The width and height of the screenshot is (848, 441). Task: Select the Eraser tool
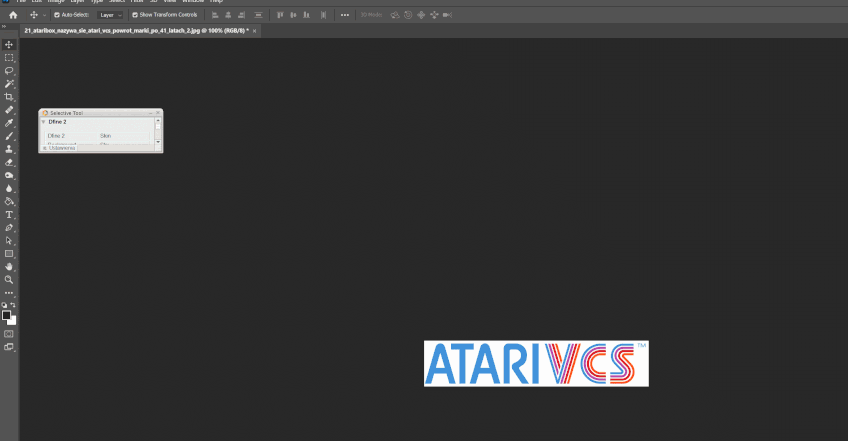pos(9,162)
